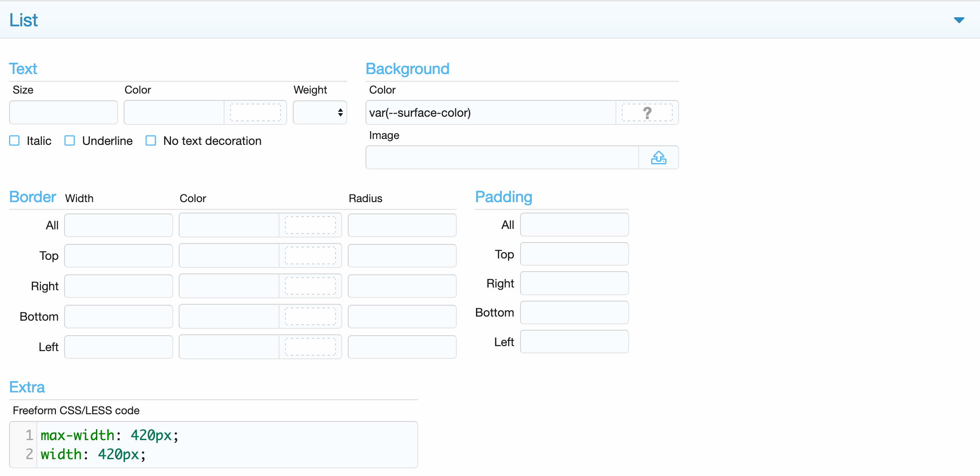This screenshot has height=476, width=980.
Task: Click the text Size input field
Action: pos(64,113)
